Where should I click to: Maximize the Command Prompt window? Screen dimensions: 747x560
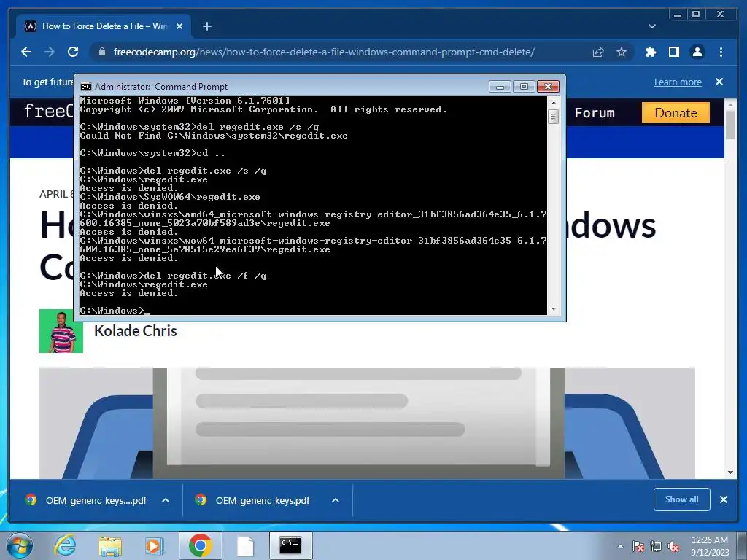[524, 87]
